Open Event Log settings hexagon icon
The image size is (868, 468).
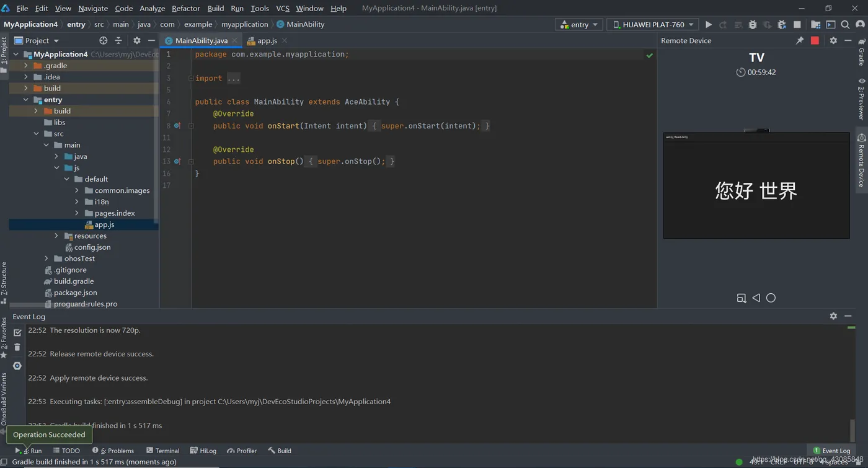(17, 366)
